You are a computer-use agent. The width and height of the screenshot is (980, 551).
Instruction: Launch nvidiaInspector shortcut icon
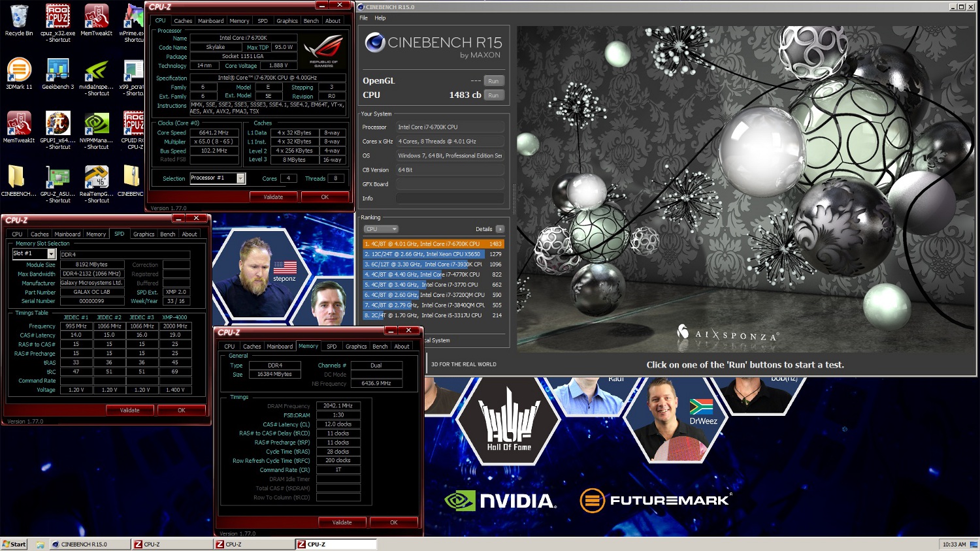[x=96, y=70]
